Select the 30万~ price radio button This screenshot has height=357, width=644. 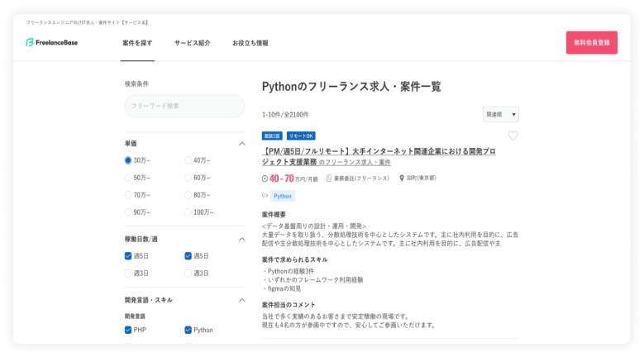click(128, 160)
